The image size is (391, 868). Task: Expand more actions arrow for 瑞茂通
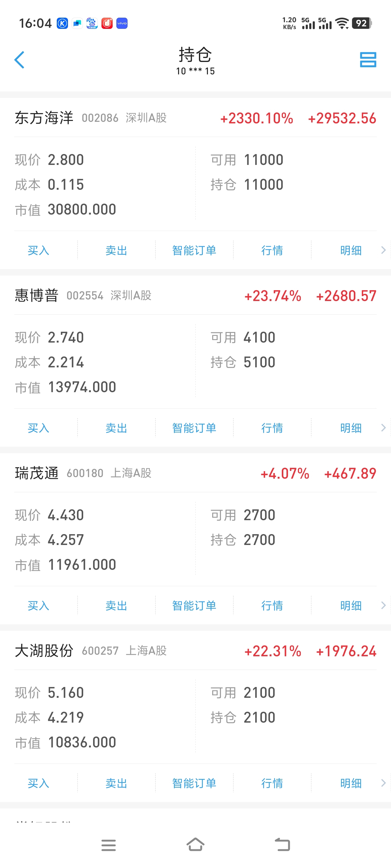coord(383,605)
